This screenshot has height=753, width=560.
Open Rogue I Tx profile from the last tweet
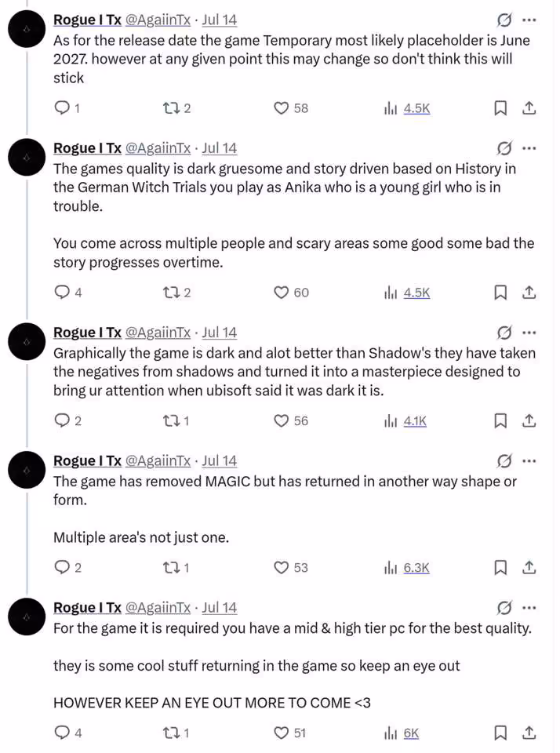[x=87, y=607]
